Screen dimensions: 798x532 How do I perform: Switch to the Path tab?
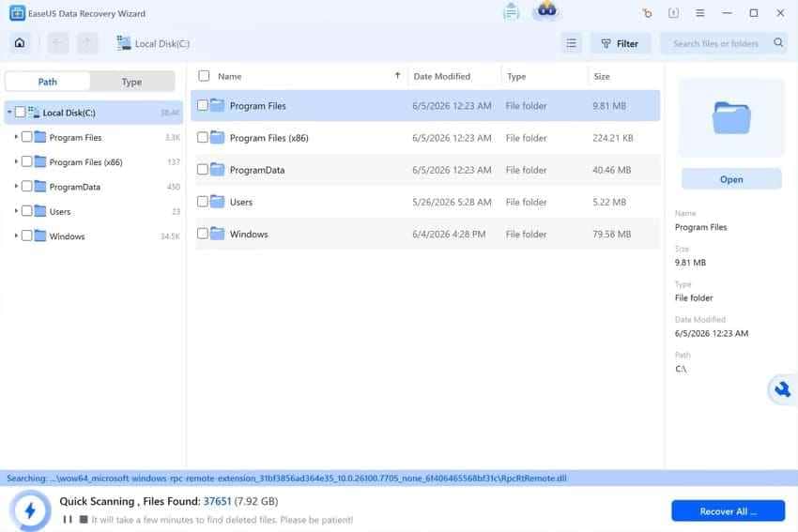(x=47, y=82)
